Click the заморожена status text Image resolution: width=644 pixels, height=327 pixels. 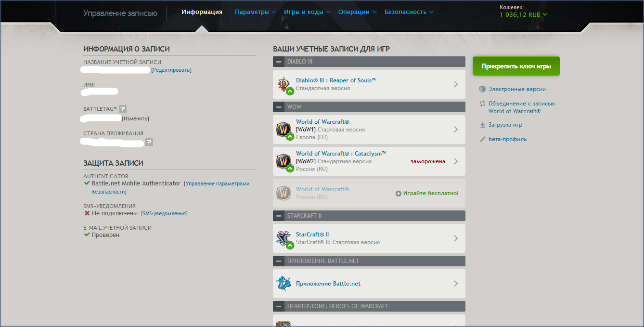[428, 161]
